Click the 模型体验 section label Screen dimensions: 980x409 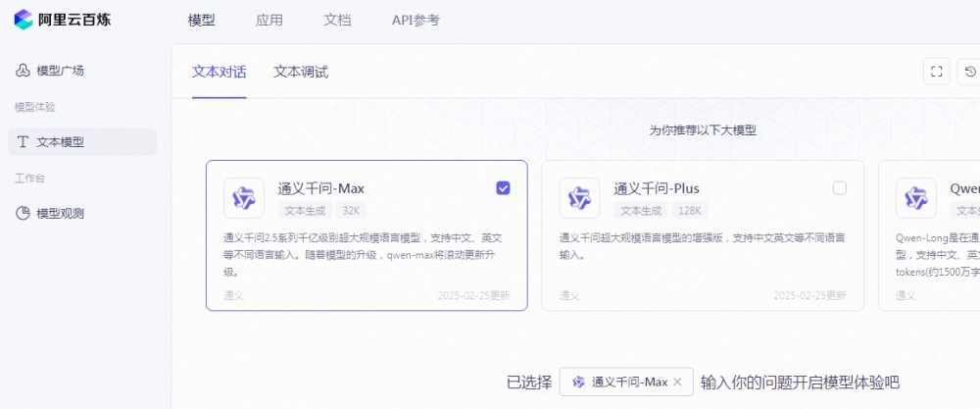pyautogui.click(x=35, y=107)
